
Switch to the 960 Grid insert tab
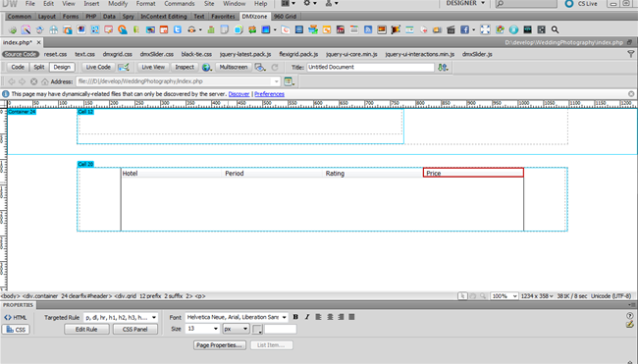(285, 17)
